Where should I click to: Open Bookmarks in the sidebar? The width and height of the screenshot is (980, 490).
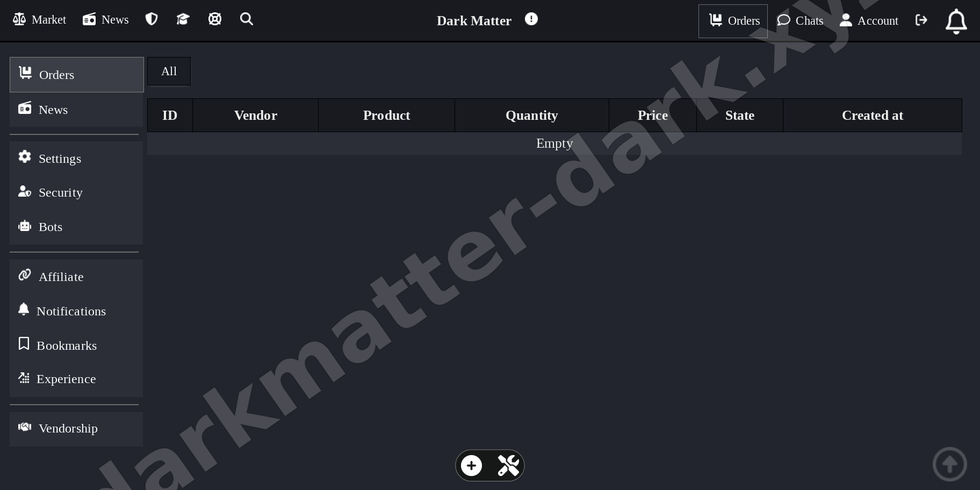pos(76,345)
